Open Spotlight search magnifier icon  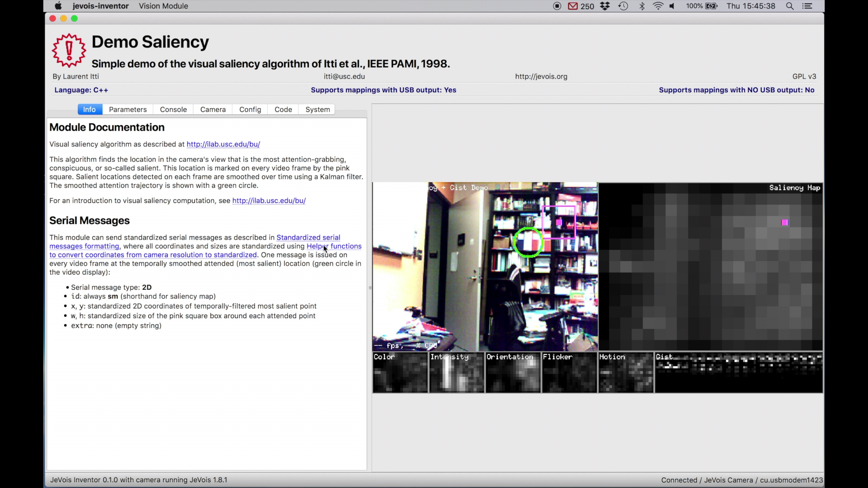click(x=790, y=6)
